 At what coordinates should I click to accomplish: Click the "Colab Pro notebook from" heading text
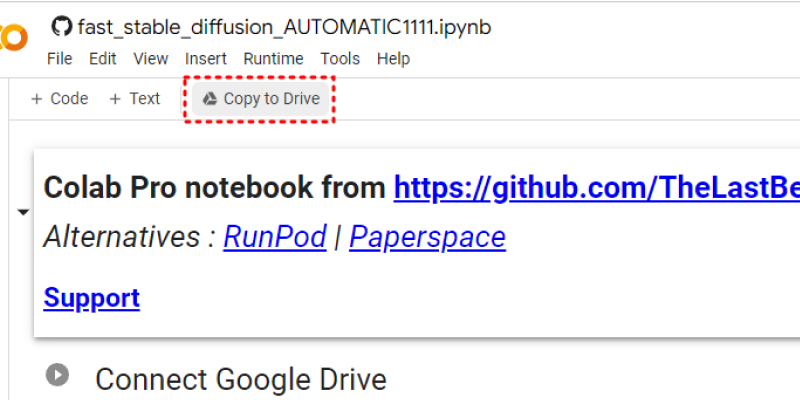tap(215, 188)
